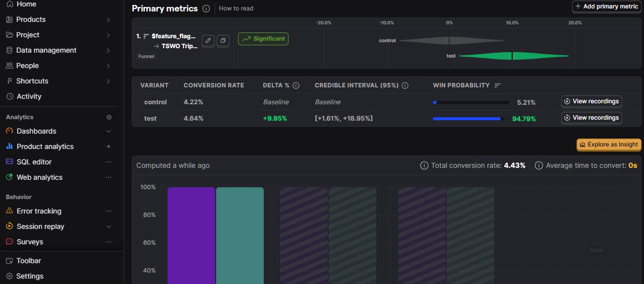This screenshot has width=644, height=284.
Task: Expand the Dashboards dropdown chevron
Action: point(109,131)
